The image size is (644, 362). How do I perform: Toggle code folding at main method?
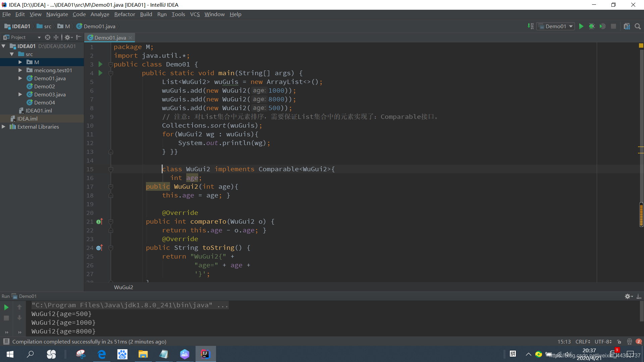111,73
